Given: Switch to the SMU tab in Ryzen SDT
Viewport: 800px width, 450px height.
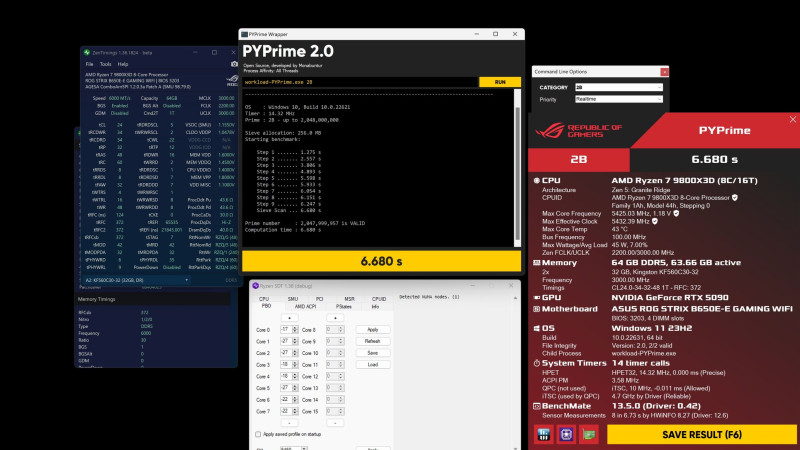Looking at the screenshot, I should pos(292,299).
